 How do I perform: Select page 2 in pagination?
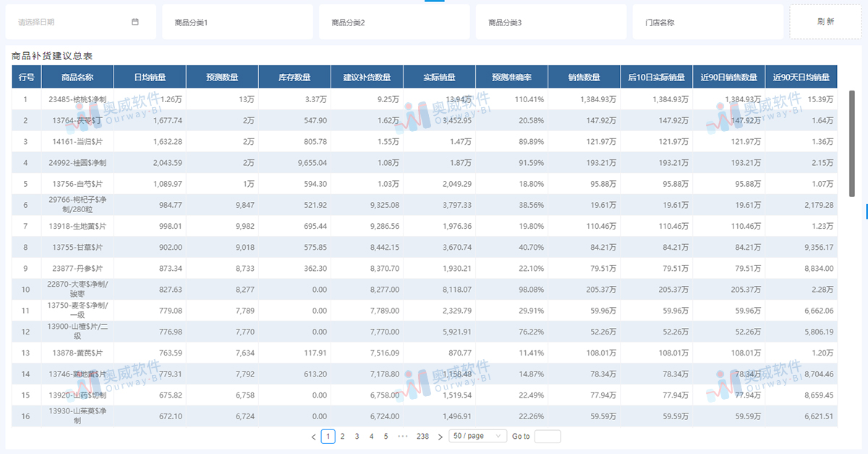click(342, 437)
